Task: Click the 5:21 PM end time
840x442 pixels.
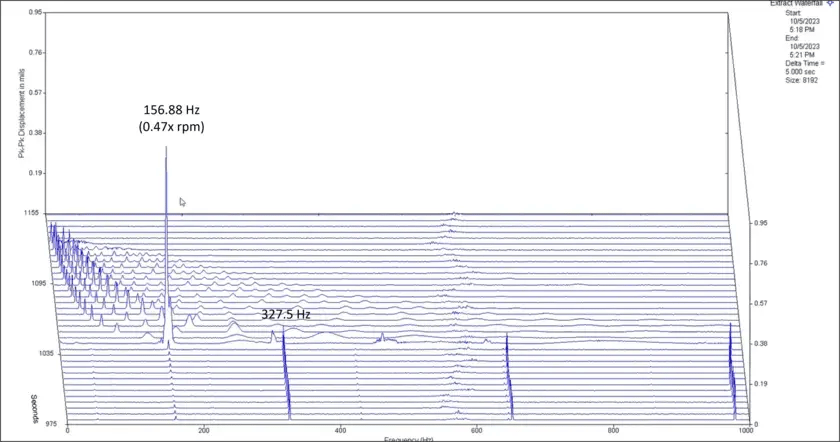Action: 801,55
